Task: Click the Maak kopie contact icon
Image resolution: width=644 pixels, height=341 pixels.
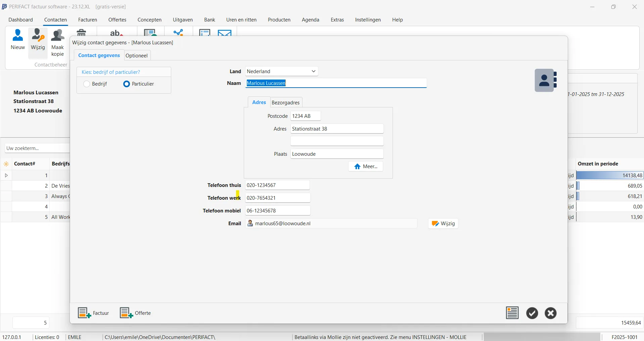Action: point(58,42)
